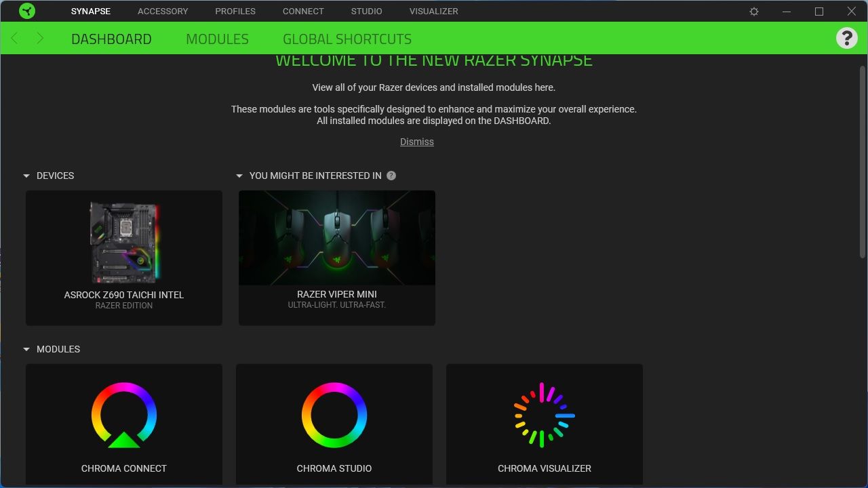
Task: View the Razer Viper Mini promo image
Action: (337, 238)
